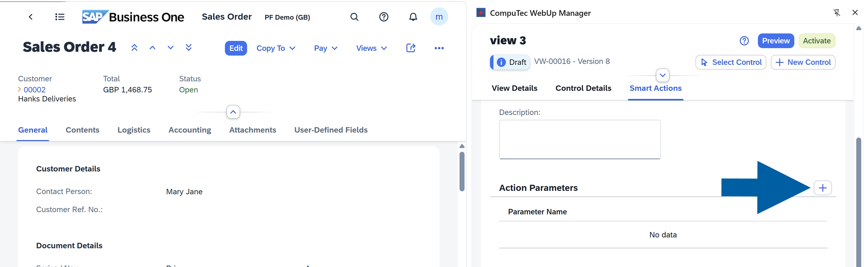This screenshot has height=267, width=868.
Task: Open the Smart Actions tab
Action: coord(656,88)
